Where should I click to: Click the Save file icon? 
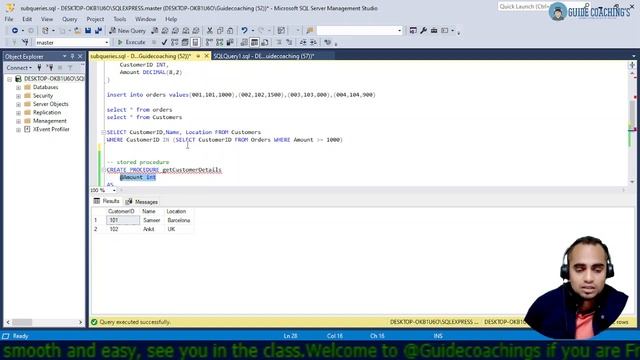click(88, 31)
